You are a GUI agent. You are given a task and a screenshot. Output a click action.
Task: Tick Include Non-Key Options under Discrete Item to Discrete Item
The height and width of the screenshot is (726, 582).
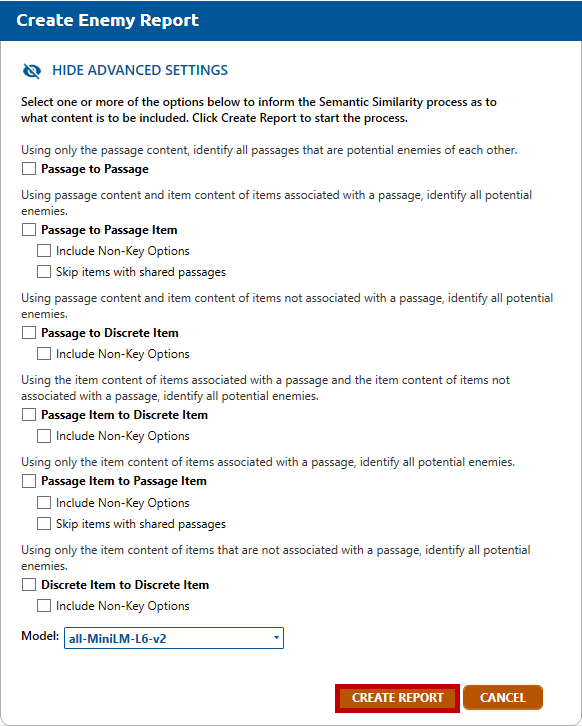[44, 606]
